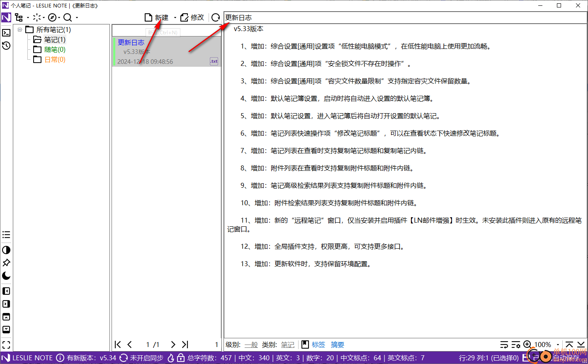Open the dropdown arrow beside tree structure icon
Image resolution: width=588 pixels, height=364 pixels.
click(x=28, y=18)
